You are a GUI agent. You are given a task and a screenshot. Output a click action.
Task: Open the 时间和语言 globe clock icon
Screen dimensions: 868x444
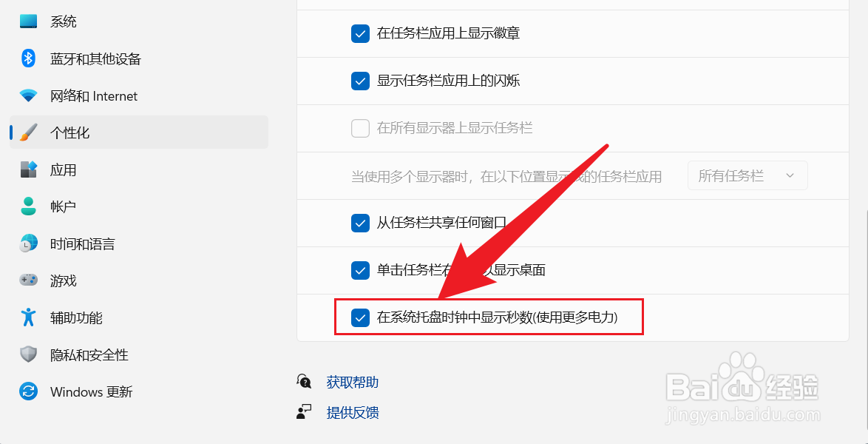click(28, 243)
